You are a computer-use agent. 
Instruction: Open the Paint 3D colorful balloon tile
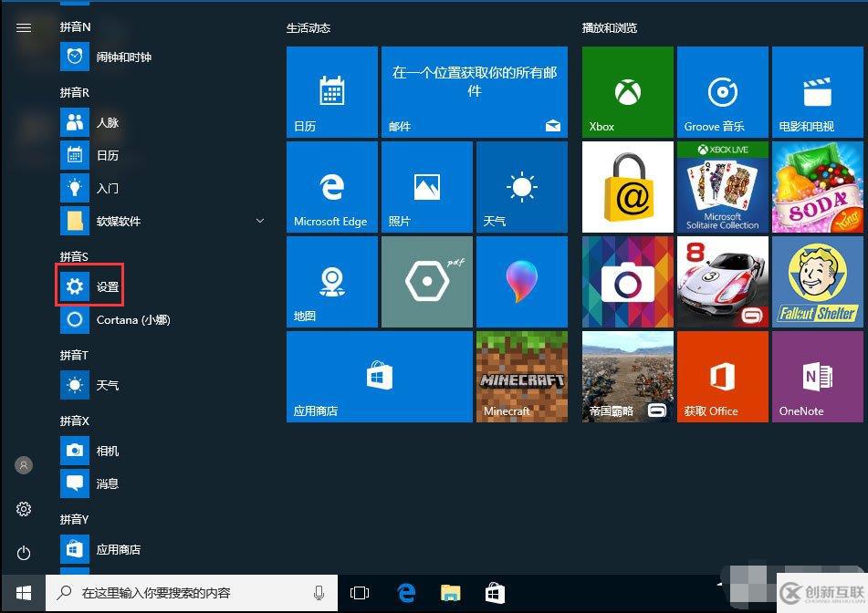(x=522, y=282)
